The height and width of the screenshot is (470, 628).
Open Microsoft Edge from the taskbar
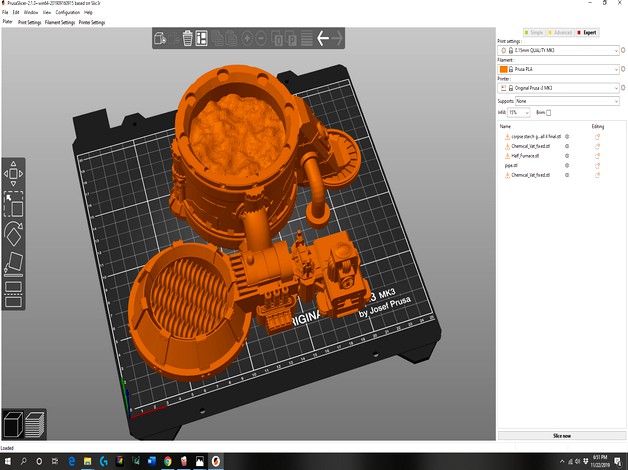[x=71, y=461]
